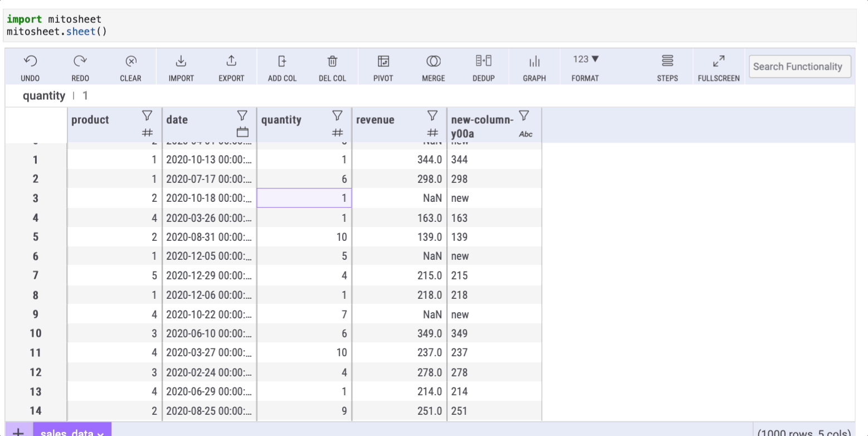The image size is (868, 436).
Task: Click the revenue cell 298.0
Action: [x=399, y=179]
